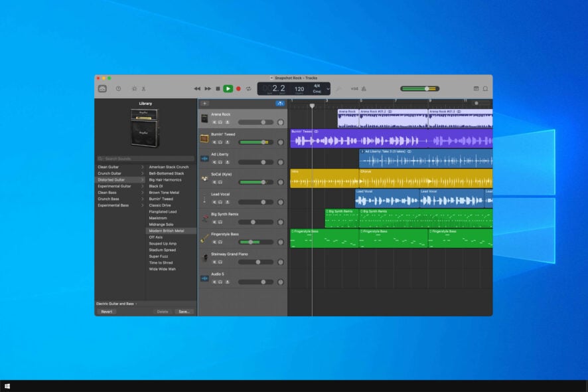Enable input monitoring on Audio 5 track
Image resolution: width=588 pixels, height=392 pixels.
[x=227, y=282]
